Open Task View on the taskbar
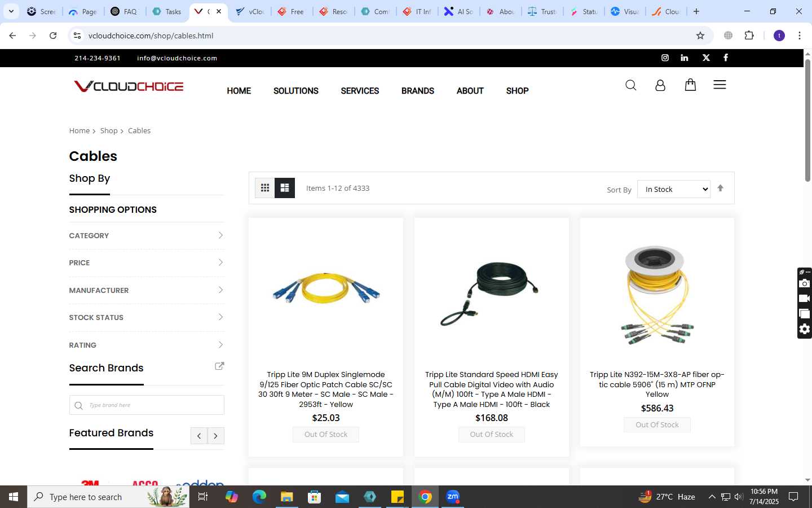The image size is (812, 508). pyautogui.click(x=203, y=497)
